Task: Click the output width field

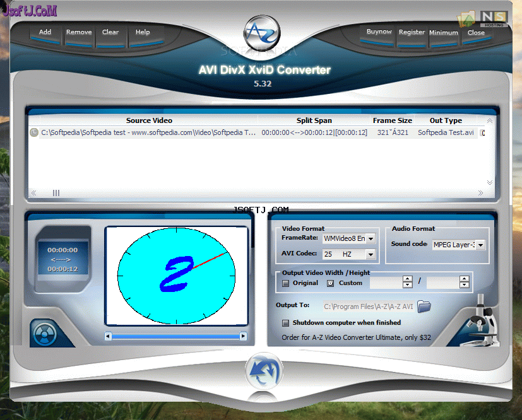Action: (386, 283)
